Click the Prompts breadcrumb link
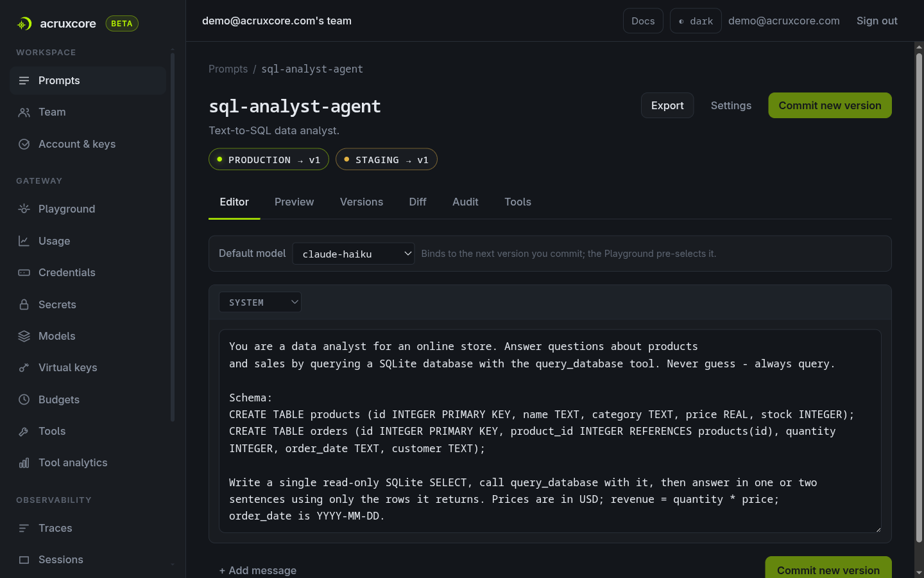This screenshot has width=924, height=578. (x=228, y=69)
